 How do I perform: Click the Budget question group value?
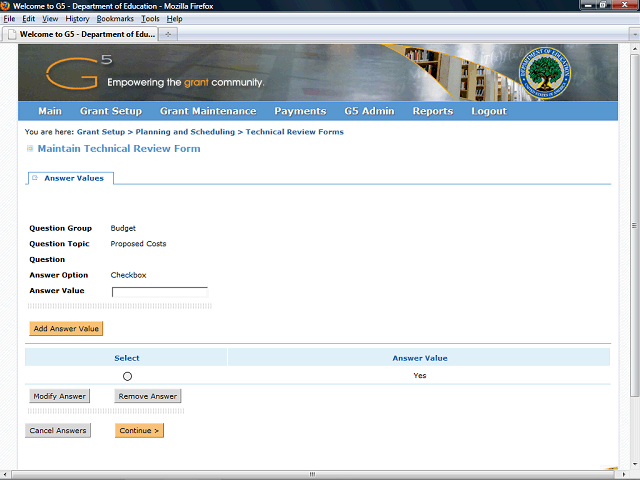pos(123,228)
